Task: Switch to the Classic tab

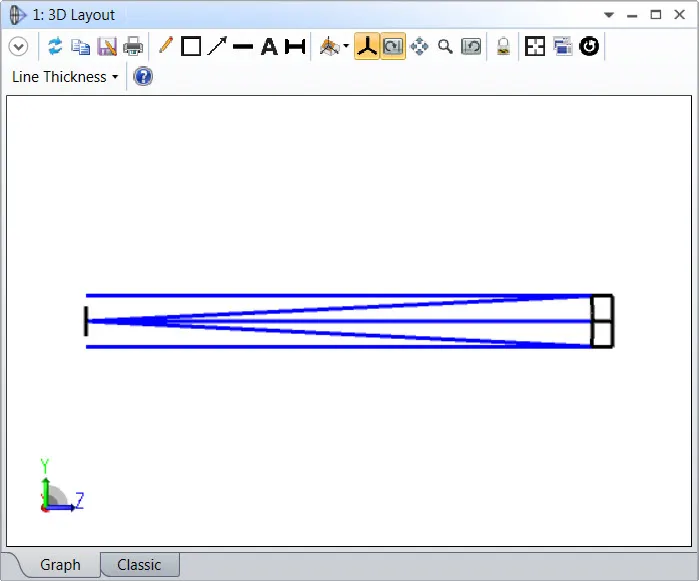Action: [x=139, y=565]
